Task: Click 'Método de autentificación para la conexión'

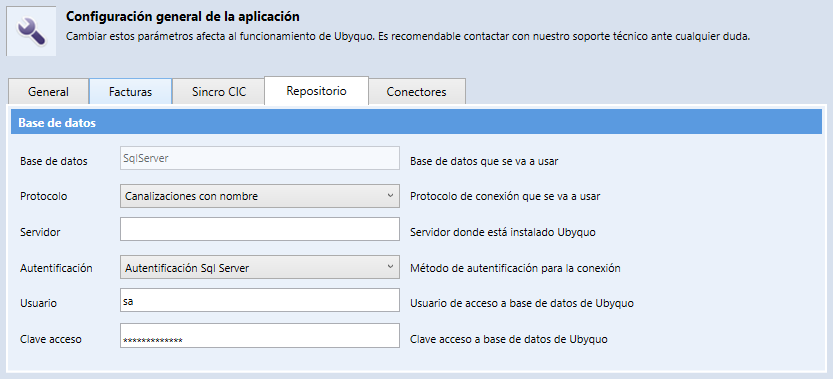Action: (x=515, y=268)
